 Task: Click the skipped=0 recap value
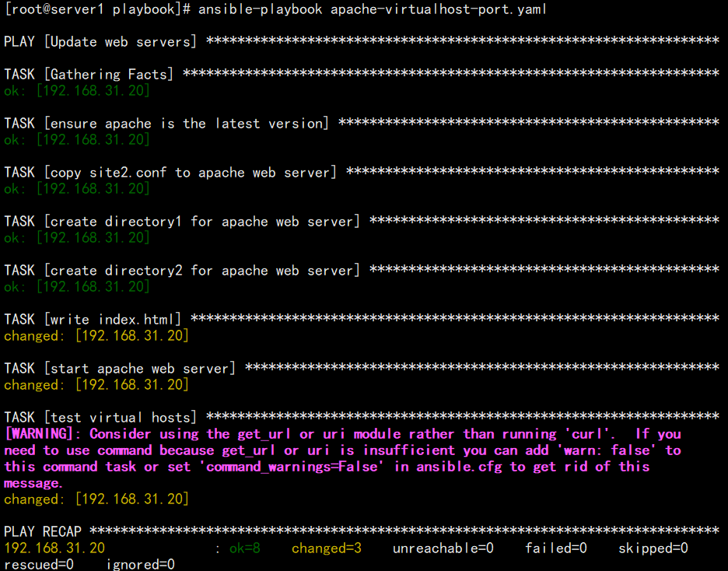point(653,548)
